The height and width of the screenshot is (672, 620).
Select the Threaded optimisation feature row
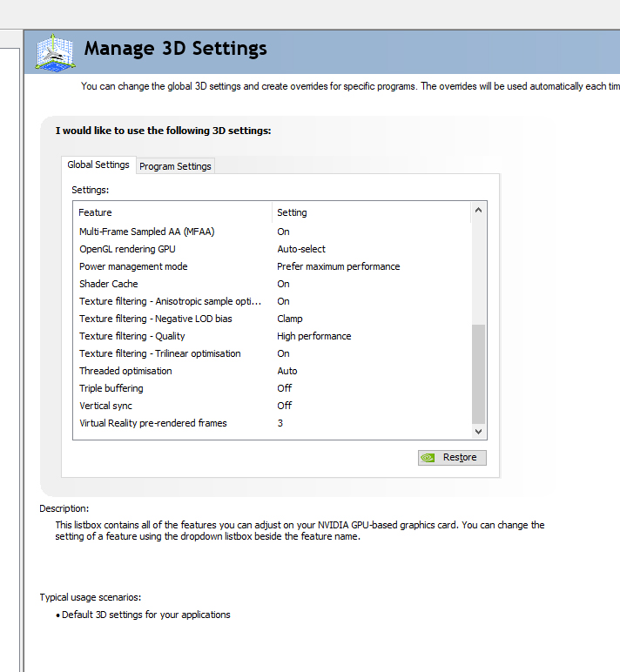pos(125,371)
